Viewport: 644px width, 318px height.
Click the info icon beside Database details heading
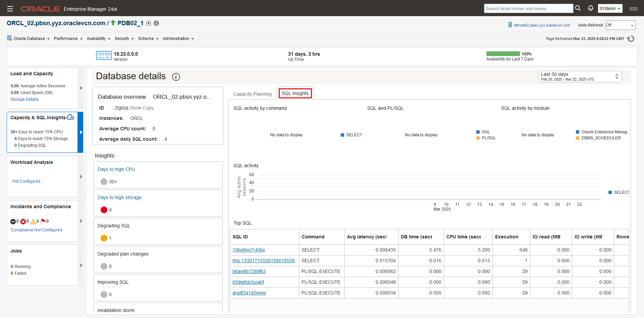click(x=176, y=77)
